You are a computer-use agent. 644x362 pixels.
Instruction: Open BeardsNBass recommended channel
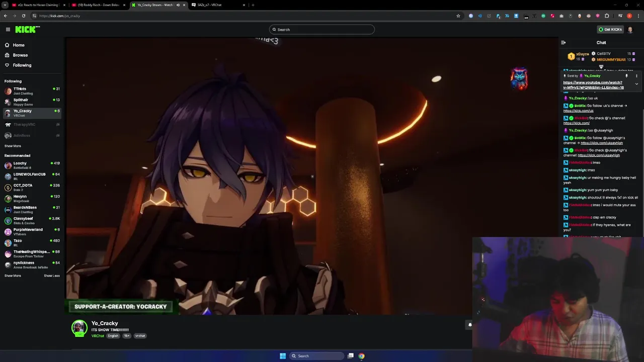(32, 210)
